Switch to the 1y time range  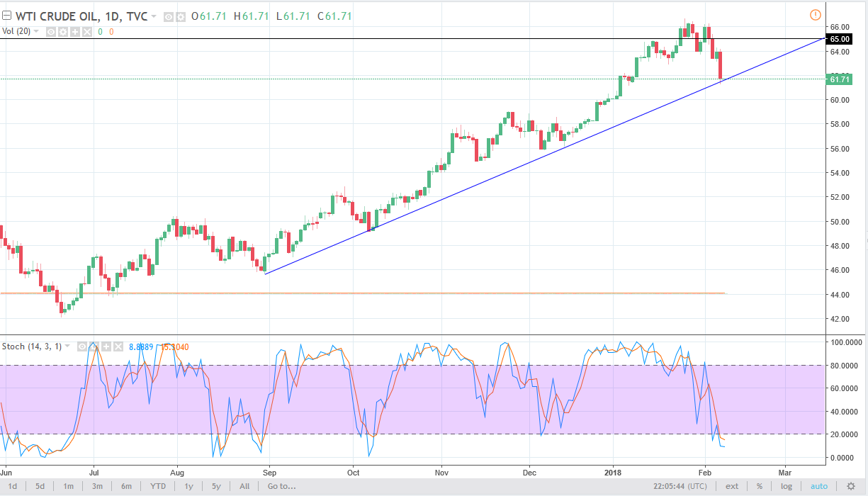188,487
